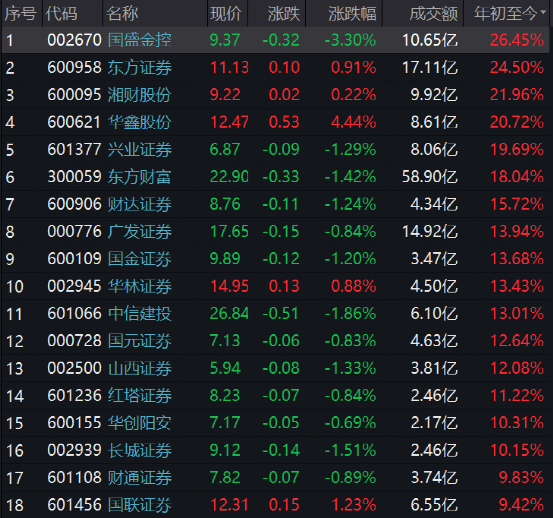This screenshot has width=553, height=518.
Task: Open stock 国元证券
Action: [140, 341]
